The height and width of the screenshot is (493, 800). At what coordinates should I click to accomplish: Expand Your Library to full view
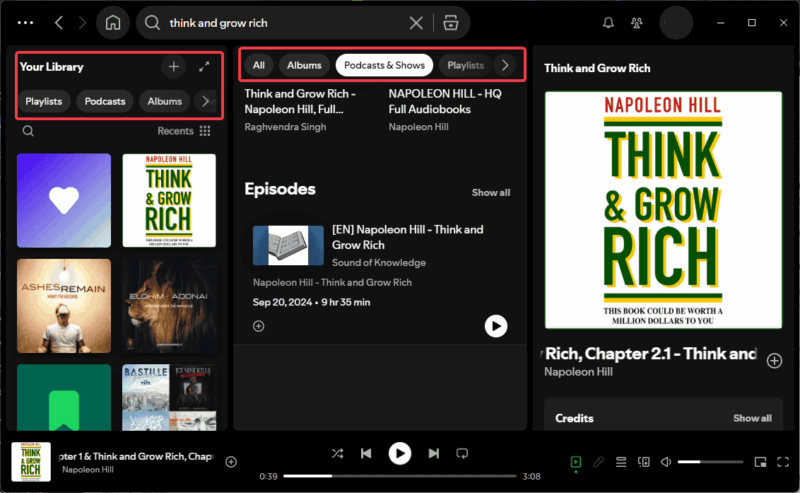[x=204, y=67]
